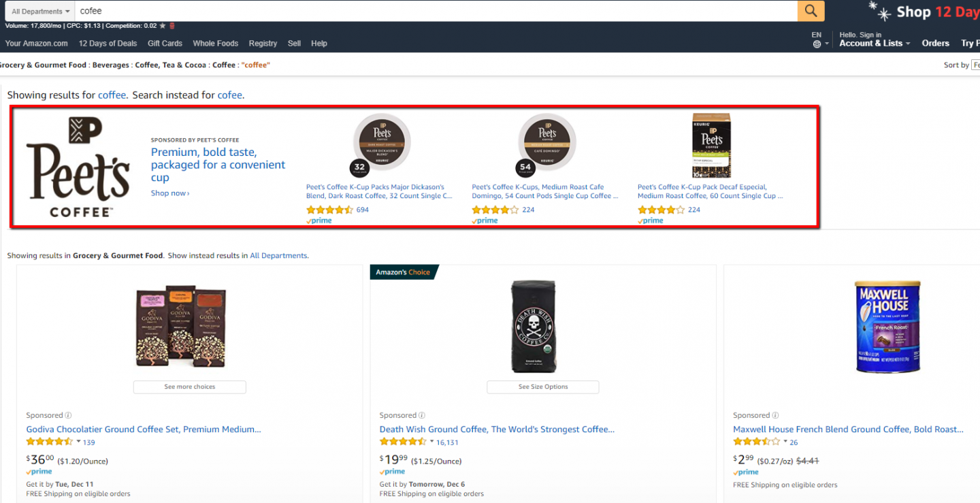Click the Prime logo under Death Wish Coffee
This screenshot has width=980, height=503.
click(392, 471)
